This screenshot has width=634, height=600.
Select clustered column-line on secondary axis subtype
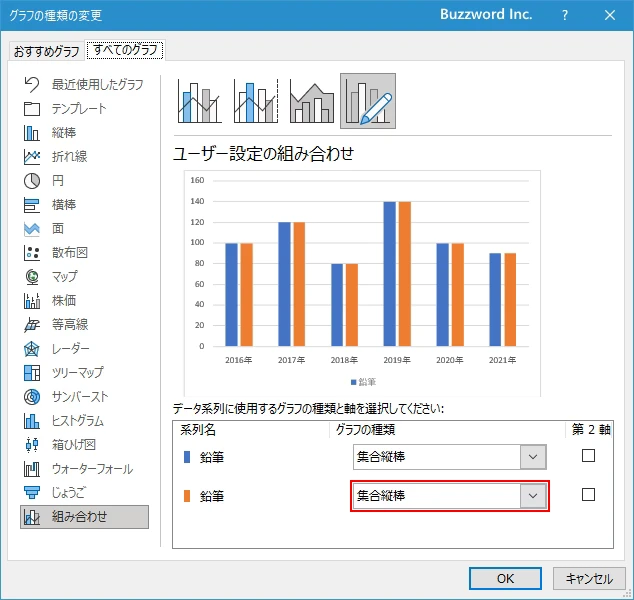pyautogui.click(x=256, y=101)
